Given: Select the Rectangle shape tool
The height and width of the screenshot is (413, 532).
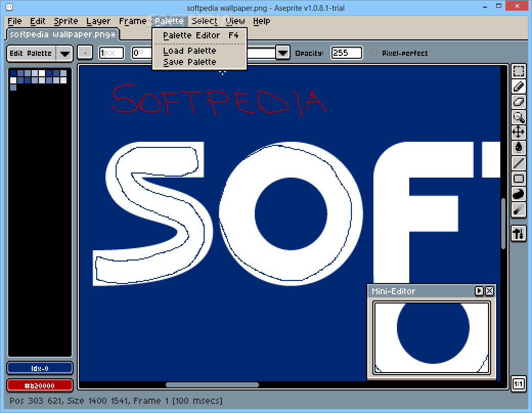Looking at the screenshot, I should click(x=518, y=179).
